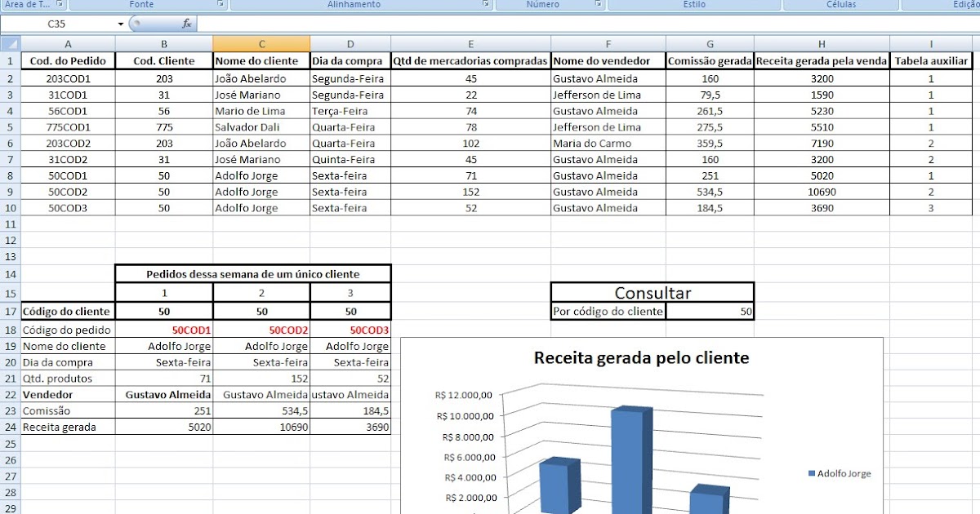Viewport: 980px width, 514px height.
Task: Open the Fonte dialog launcher
Action: tap(219, 5)
